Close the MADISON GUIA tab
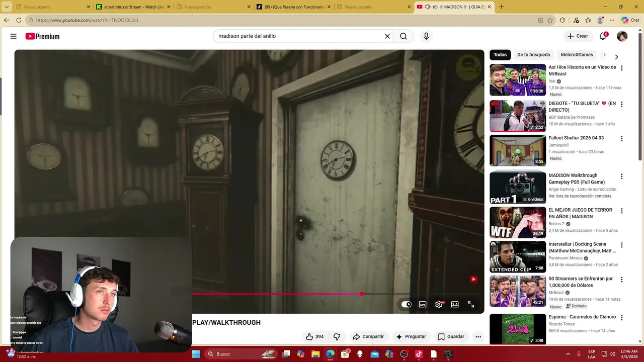The image size is (644, 362). [x=489, y=7]
